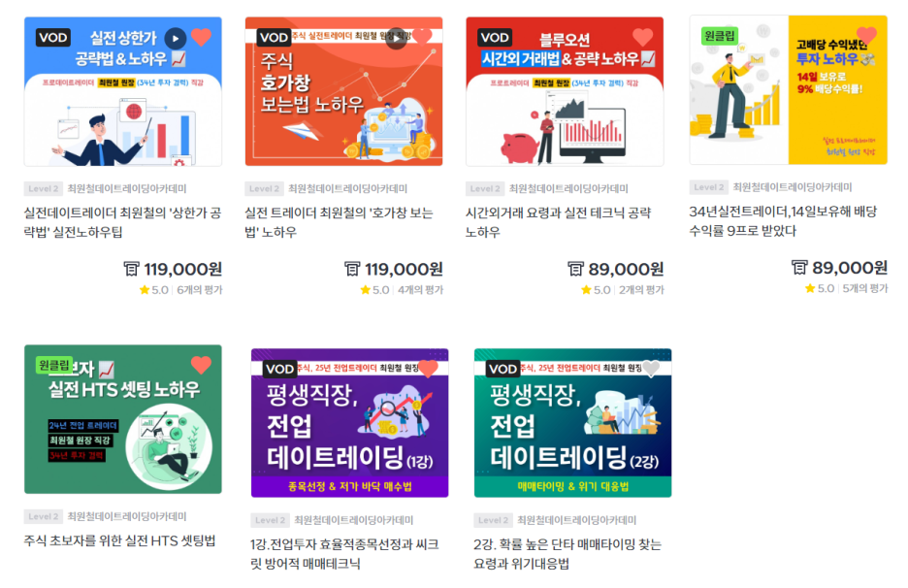Toggle heart on '시간외거래법' course card
This screenshot has height=588, width=908.
point(643,37)
